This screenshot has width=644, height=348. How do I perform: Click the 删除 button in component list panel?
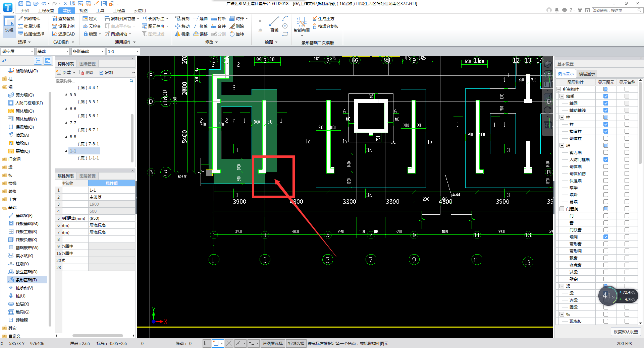click(x=87, y=72)
